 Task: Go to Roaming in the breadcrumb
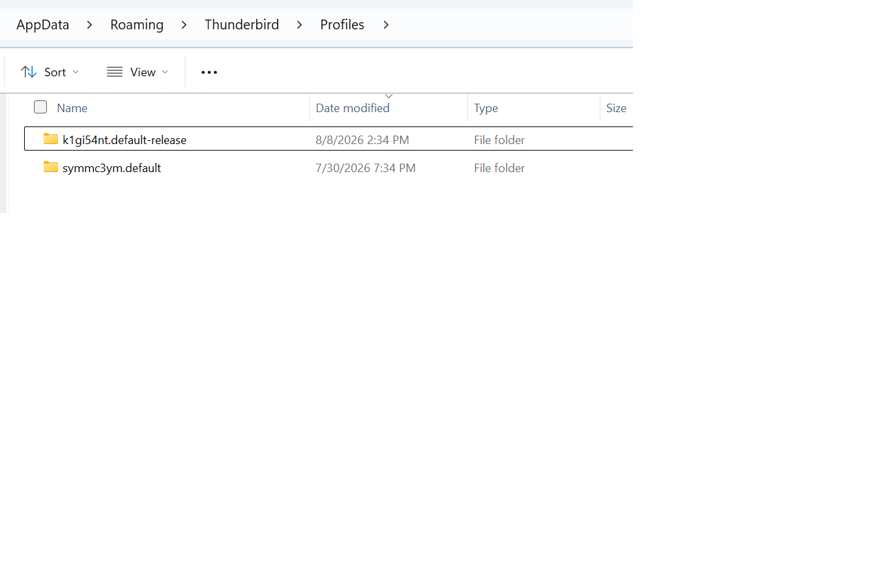point(137,25)
